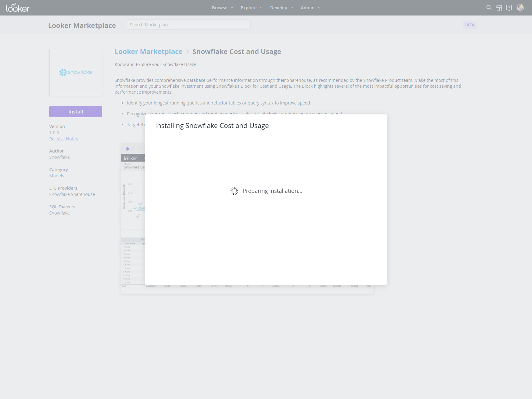Image resolution: width=532 pixels, height=399 pixels.
Task: Expand the Admin menu
Action: coord(310,7)
